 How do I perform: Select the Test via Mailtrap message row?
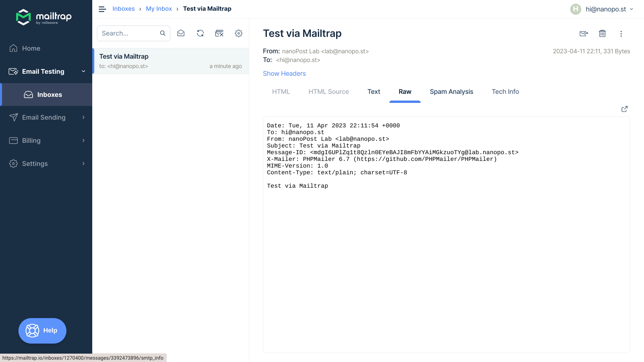171,61
